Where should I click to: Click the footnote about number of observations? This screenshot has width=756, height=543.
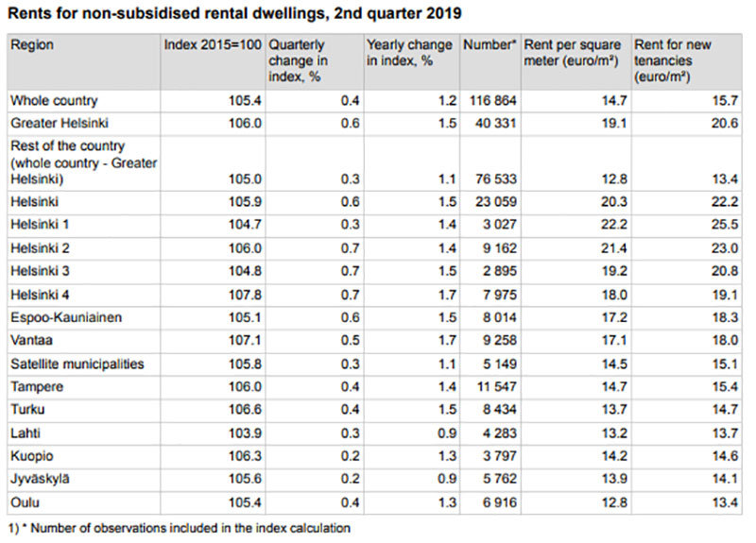[179, 528]
